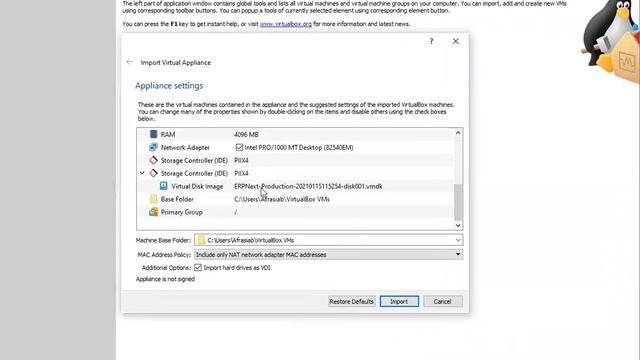
Task: Click the Restore Defaults button
Action: pyautogui.click(x=351, y=302)
